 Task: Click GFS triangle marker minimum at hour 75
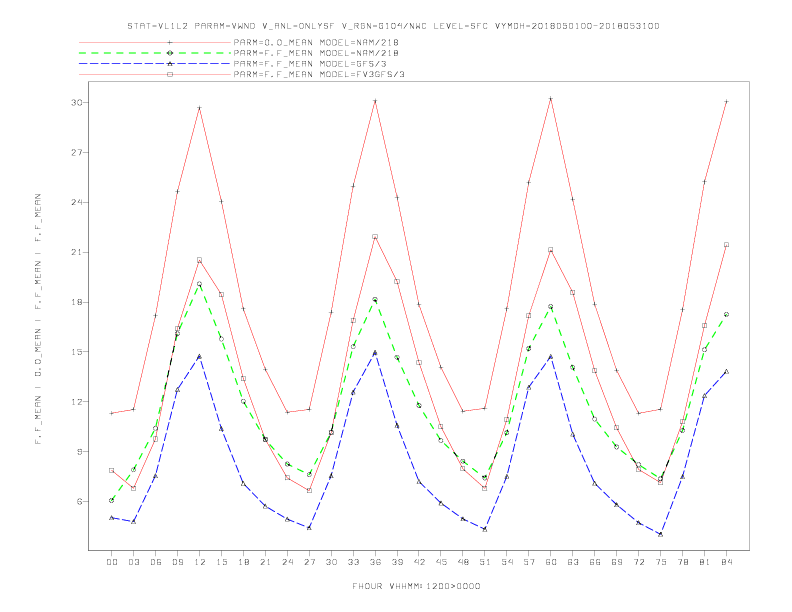(661, 534)
